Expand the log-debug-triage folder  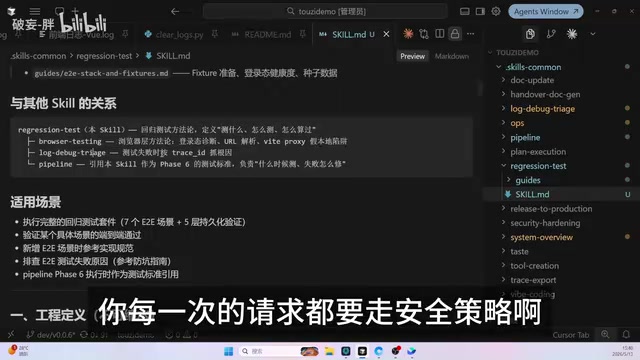pos(542,109)
